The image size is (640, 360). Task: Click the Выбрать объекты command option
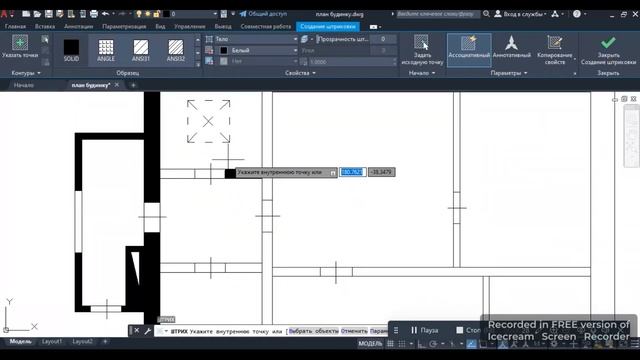(x=313, y=331)
